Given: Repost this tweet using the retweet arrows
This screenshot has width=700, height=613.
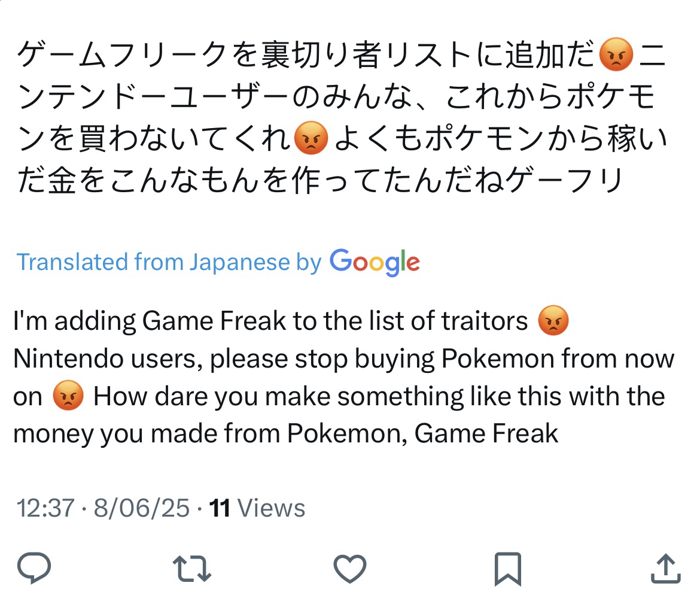Looking at the screenshot, I should (192, 568).
